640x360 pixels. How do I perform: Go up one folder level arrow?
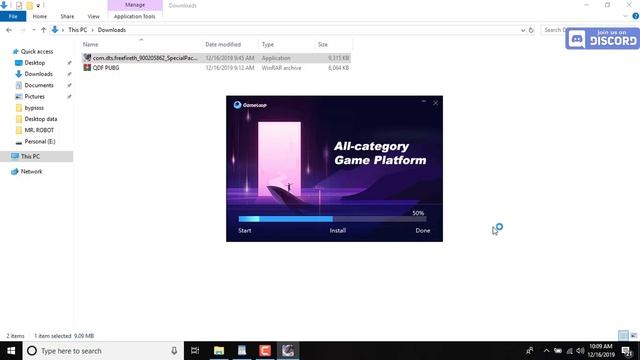click(x=44, y=30)
